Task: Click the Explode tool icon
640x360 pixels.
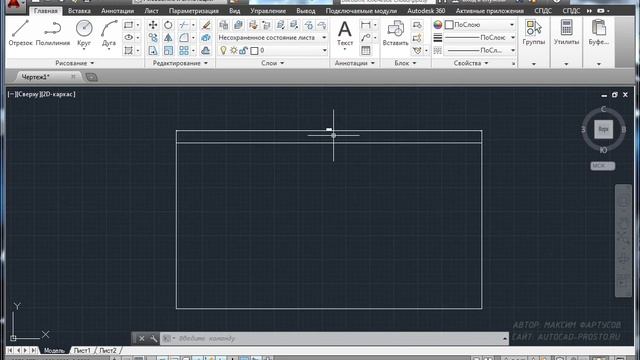Action: [x=206, y=38]
